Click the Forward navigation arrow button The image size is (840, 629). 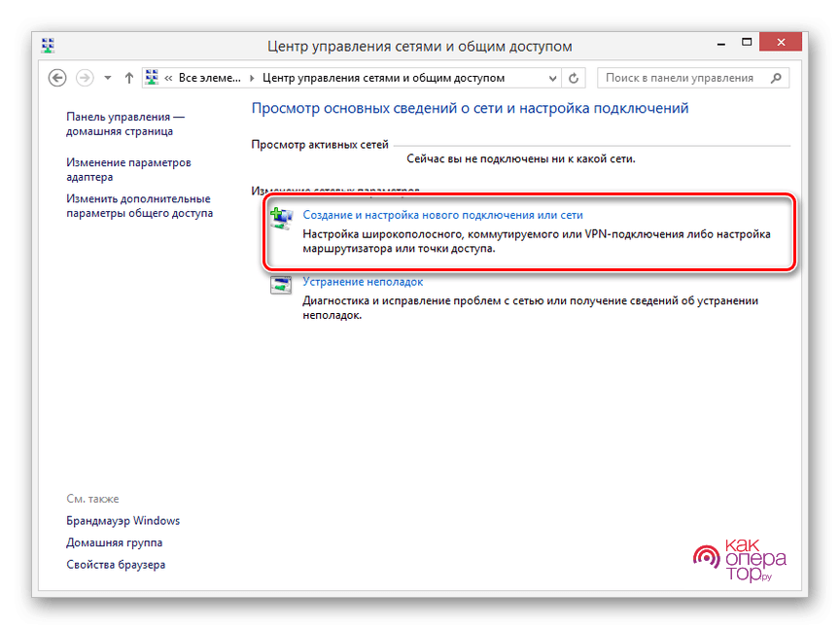[x=85, y=78]
